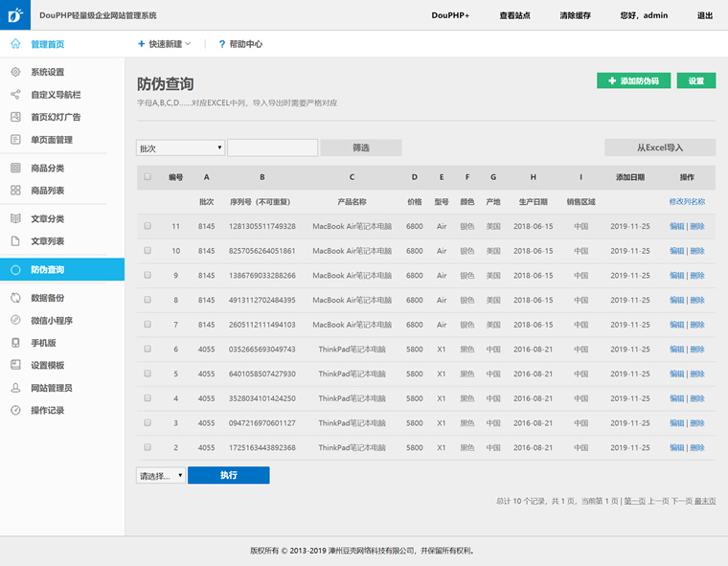Image resolution: width=728 pixels, height=566 pixels.
Task: Click the mini-program icon for 微信小程序
Action: (15, 320)
